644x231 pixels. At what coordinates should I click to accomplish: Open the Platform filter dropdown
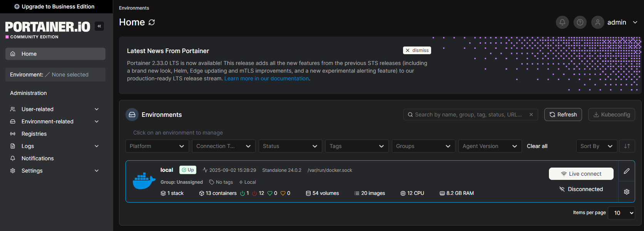pyautogui.click(x=157, y=146)
